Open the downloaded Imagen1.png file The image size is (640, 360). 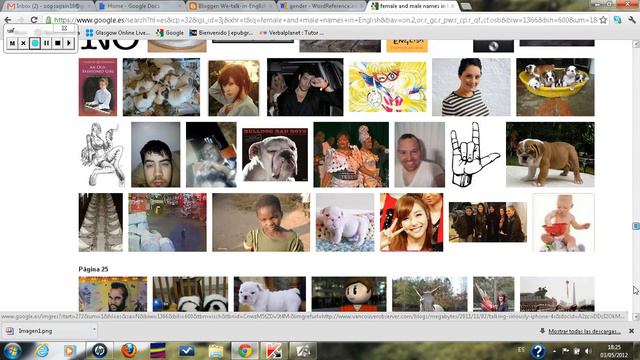click(x=35, y=331)
